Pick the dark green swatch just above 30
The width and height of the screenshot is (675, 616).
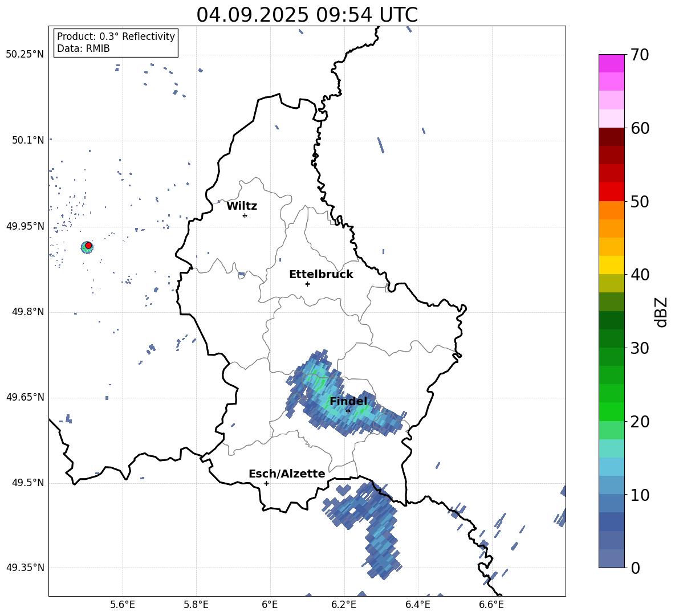pos(611,338)
